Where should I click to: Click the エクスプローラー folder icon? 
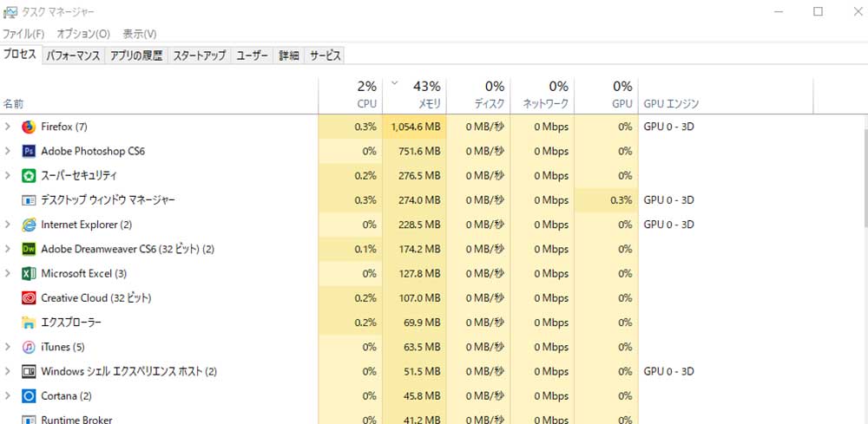coord(29,323)
